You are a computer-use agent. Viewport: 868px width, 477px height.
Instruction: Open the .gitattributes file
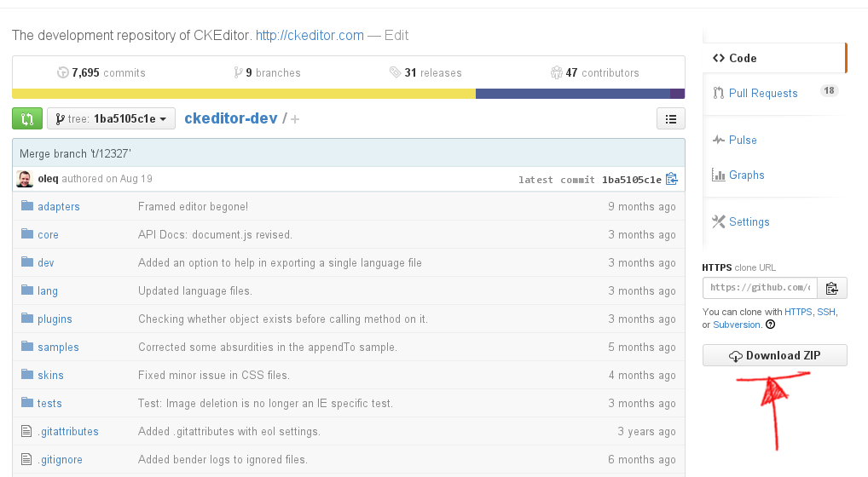point(68,432)
